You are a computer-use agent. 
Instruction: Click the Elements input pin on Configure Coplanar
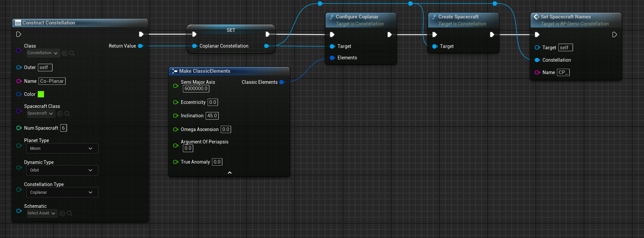(332, 58)
